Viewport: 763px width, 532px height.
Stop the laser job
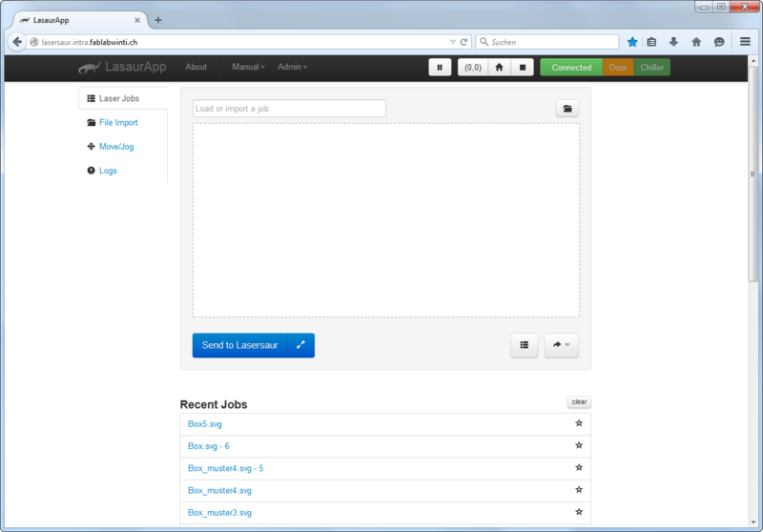pos(523,68)
